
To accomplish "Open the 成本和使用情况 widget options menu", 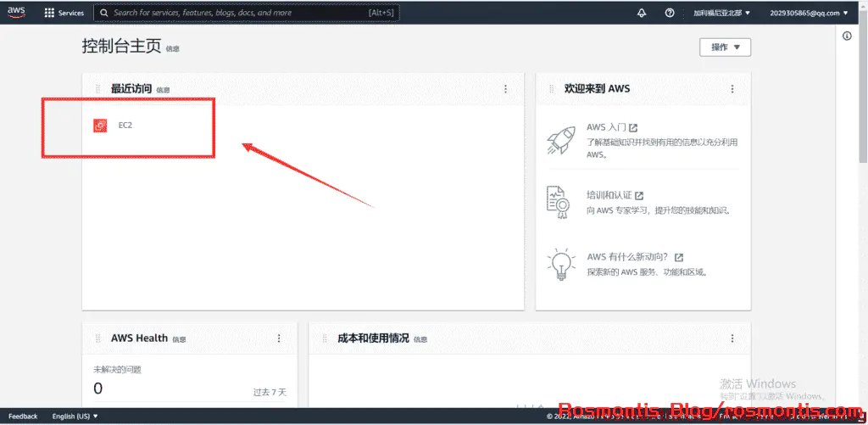I will pyautogui.click(x=732, y=338).
